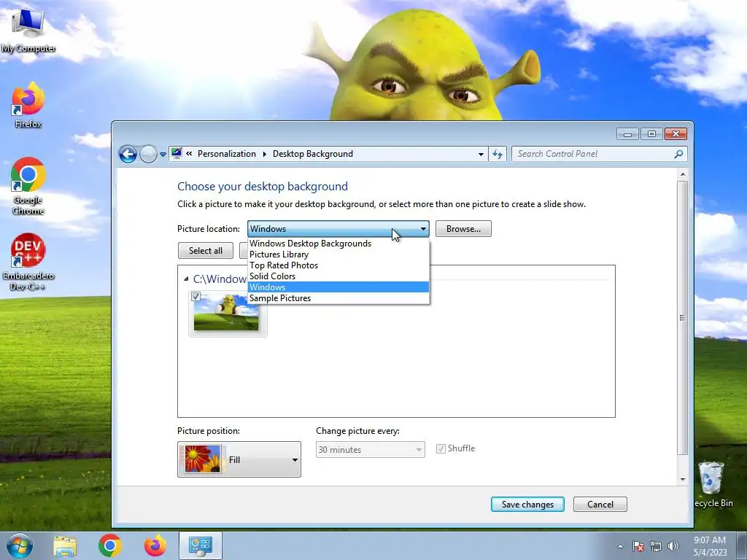The height and width of the screenshot is (560, 747).
Task: Open My Computer desktop icon
Action: [28, 29]
